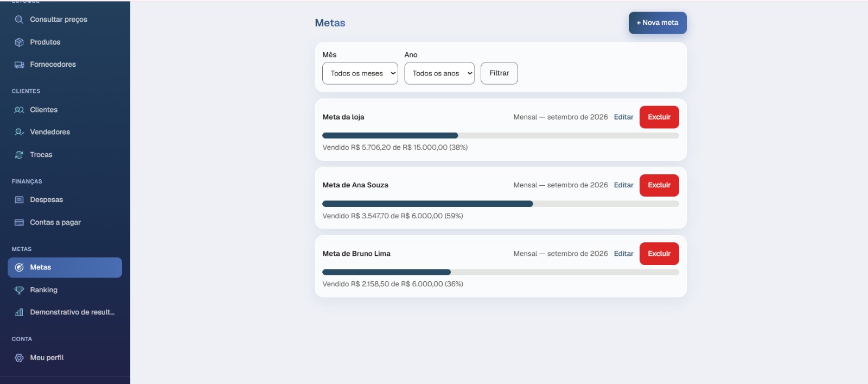Click the Meta de Bruno Lima title
Screen dimensions: 868x384
[356, 254]
